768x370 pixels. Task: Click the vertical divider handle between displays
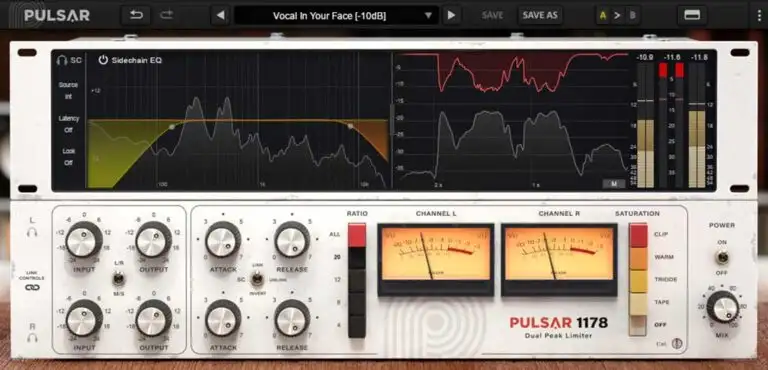pos(391,120)
